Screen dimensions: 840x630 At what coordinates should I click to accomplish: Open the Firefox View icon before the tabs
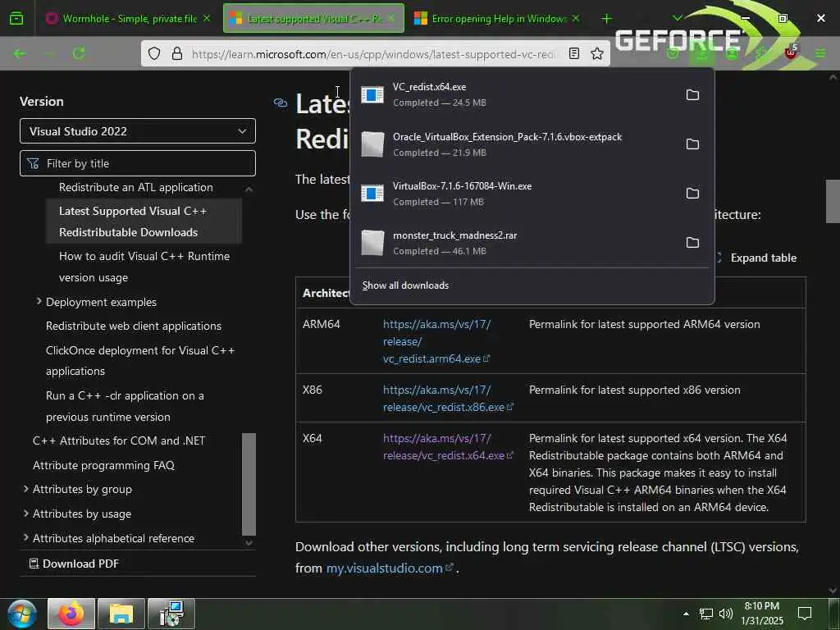[16, 18]
